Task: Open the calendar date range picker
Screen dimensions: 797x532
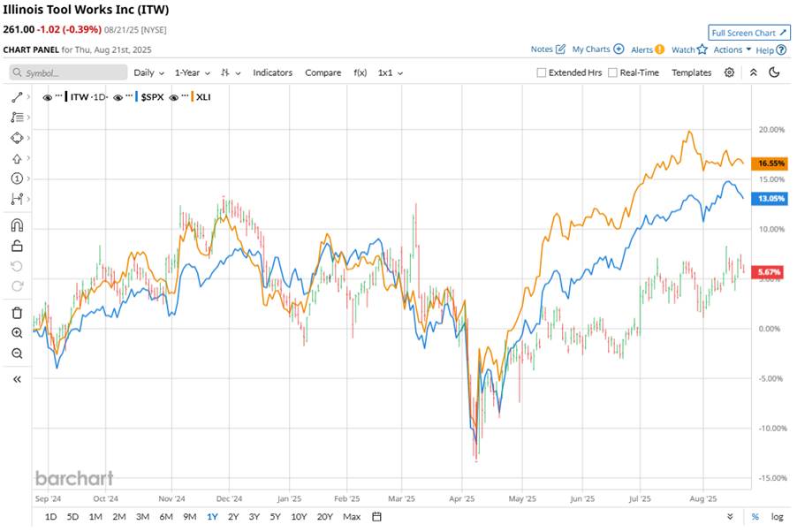Action: (x=376, y=517)
